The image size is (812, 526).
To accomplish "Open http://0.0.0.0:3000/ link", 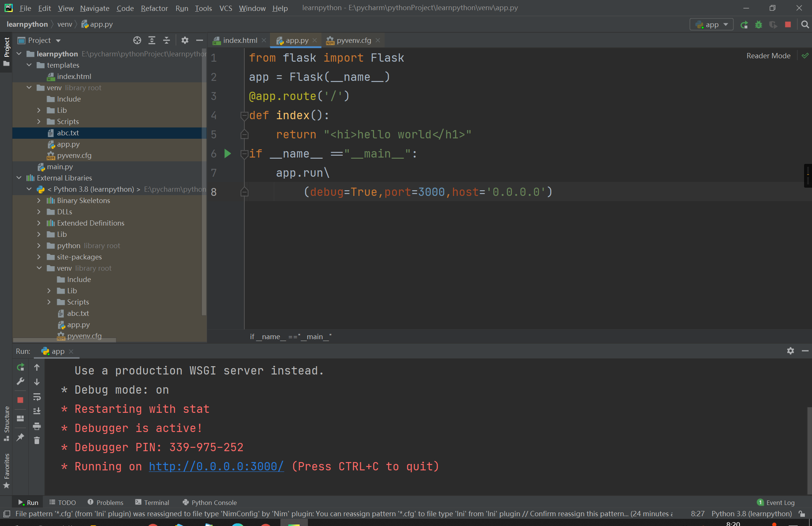I will pyautogui.click(x=216, y=466).
